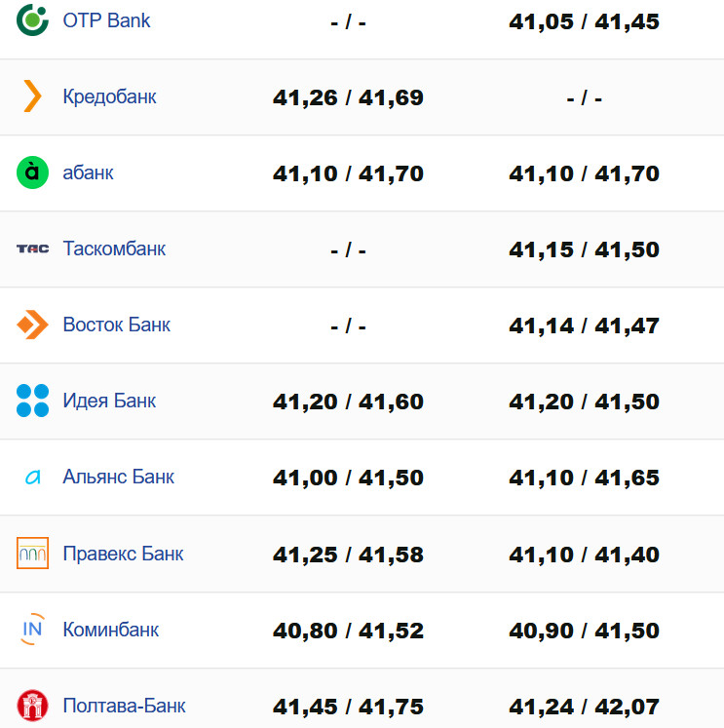
Task: Click the Полтава-Банк red logo icon
Action: (x=32, y=706)
